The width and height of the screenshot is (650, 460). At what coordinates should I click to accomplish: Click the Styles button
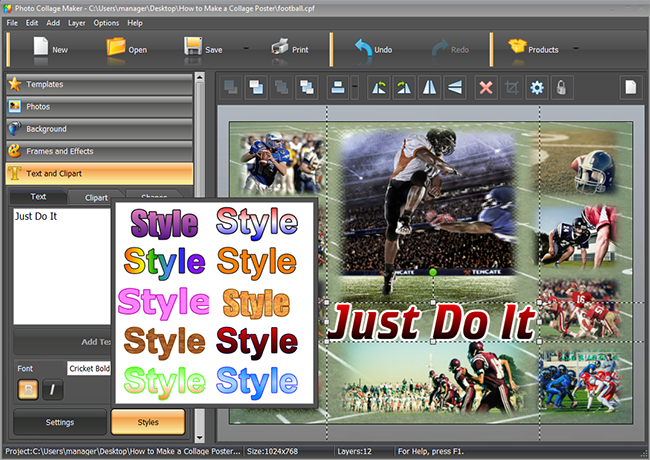pos(148,422)
